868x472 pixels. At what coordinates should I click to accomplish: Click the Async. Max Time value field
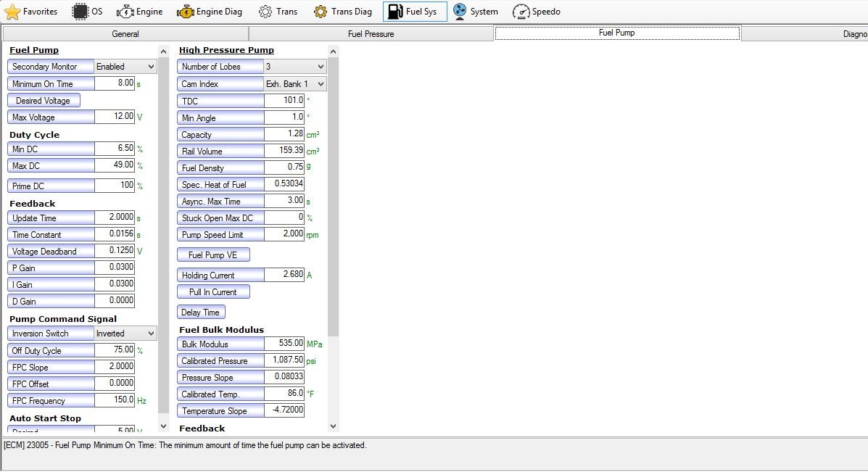point(284,201)
